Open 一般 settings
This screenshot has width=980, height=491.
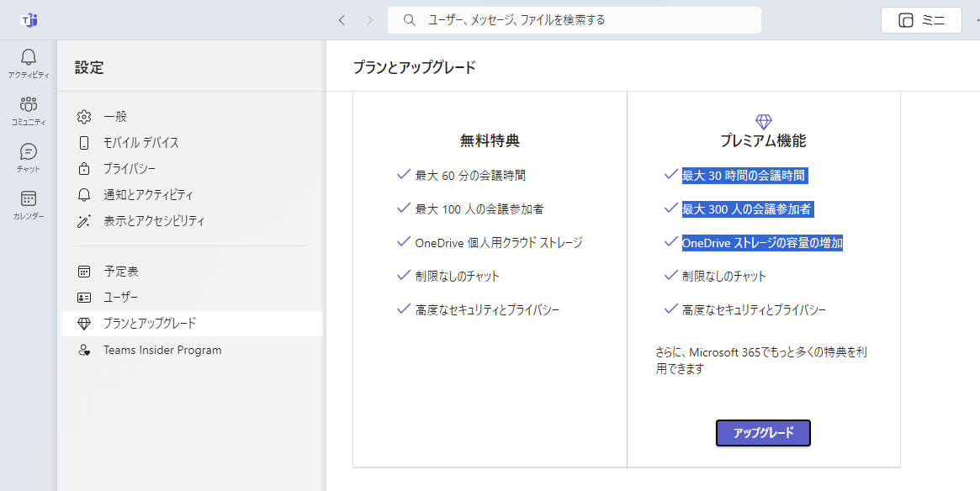(192, 116)
